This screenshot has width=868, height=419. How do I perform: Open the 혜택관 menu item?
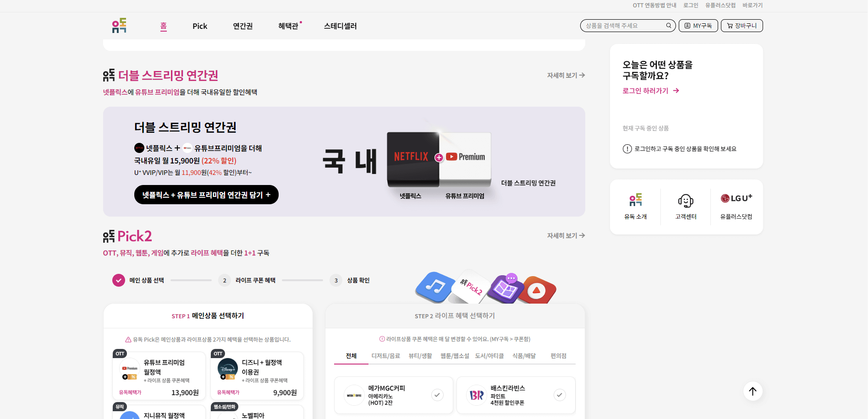tap(288, 26)
